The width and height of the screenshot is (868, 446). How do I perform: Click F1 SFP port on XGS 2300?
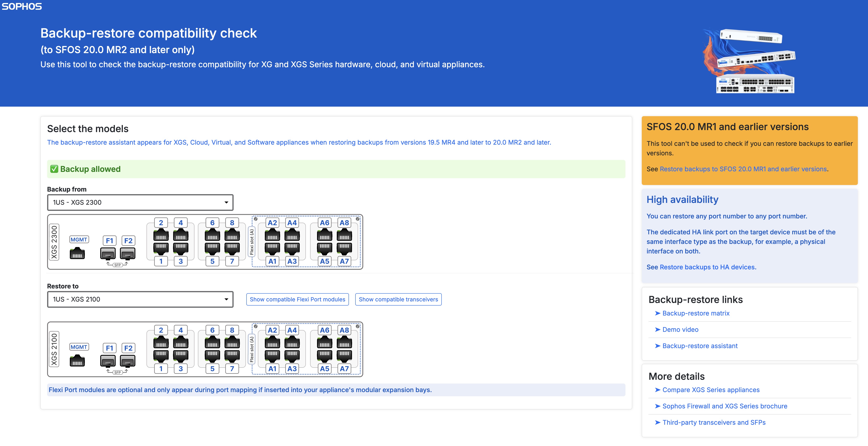[x=108, y=253]
